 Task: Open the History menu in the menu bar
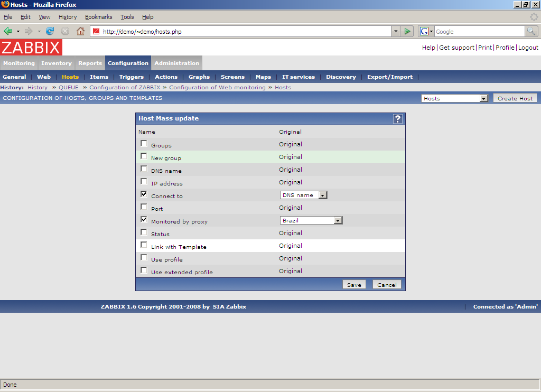68,17
